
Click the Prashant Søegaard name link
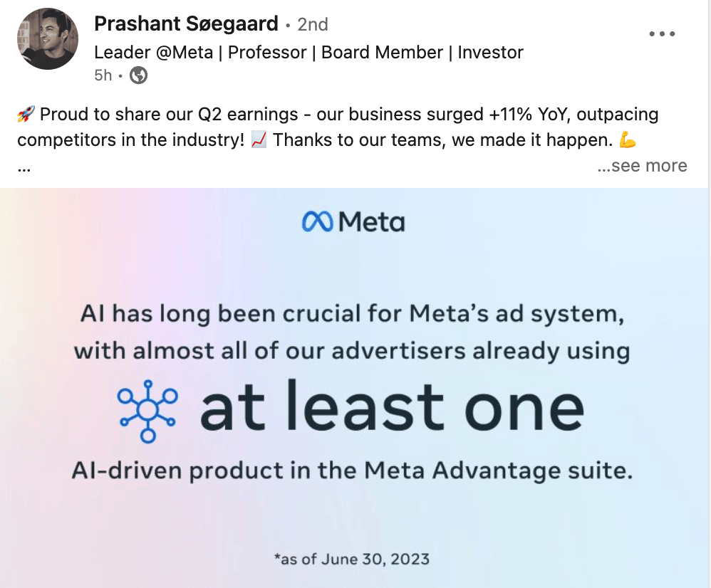(x=186, y=23)
